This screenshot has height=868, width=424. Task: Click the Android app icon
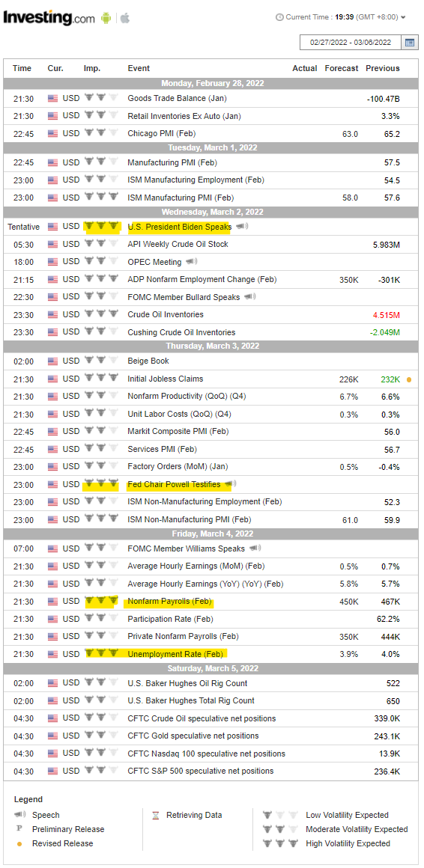[106, 18]
